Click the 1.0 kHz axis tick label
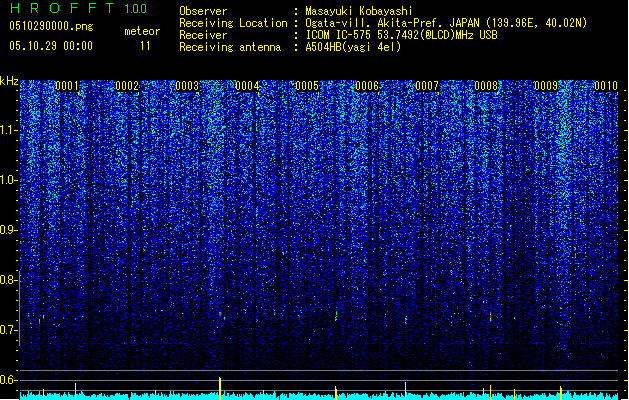The image size is (629, 400). (8, 180)
